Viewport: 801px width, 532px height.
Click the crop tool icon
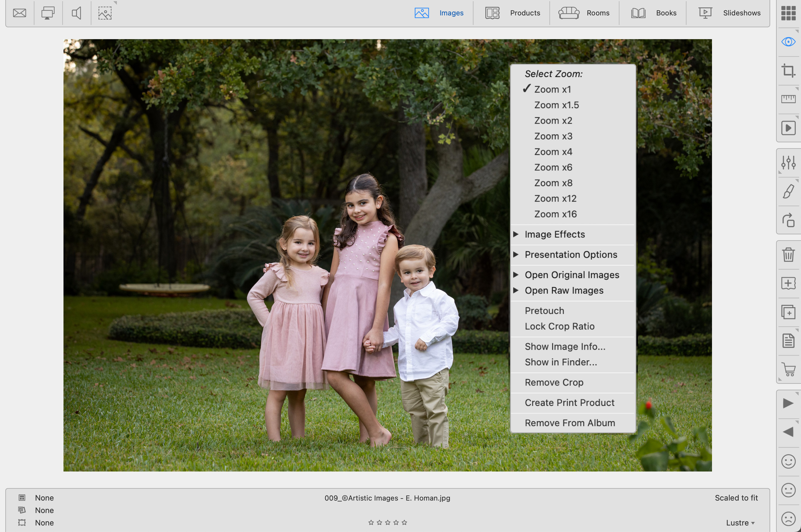point(788,71)
